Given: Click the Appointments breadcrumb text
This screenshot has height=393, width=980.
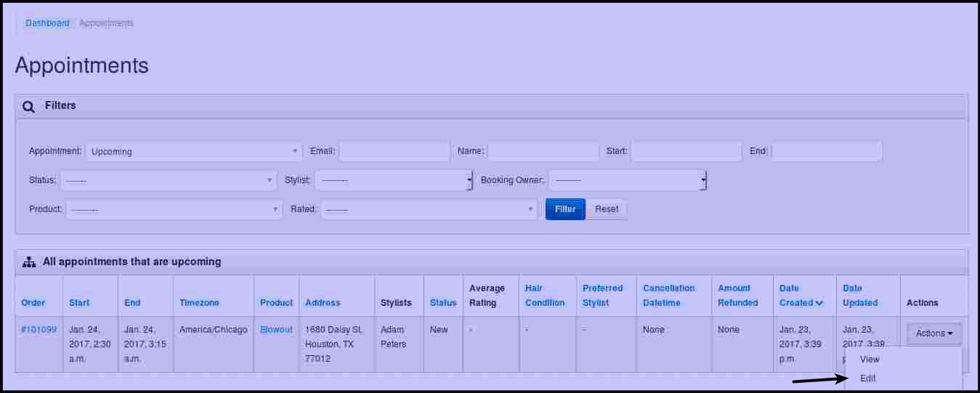Looking at the screenshot, I should (106, 23).
